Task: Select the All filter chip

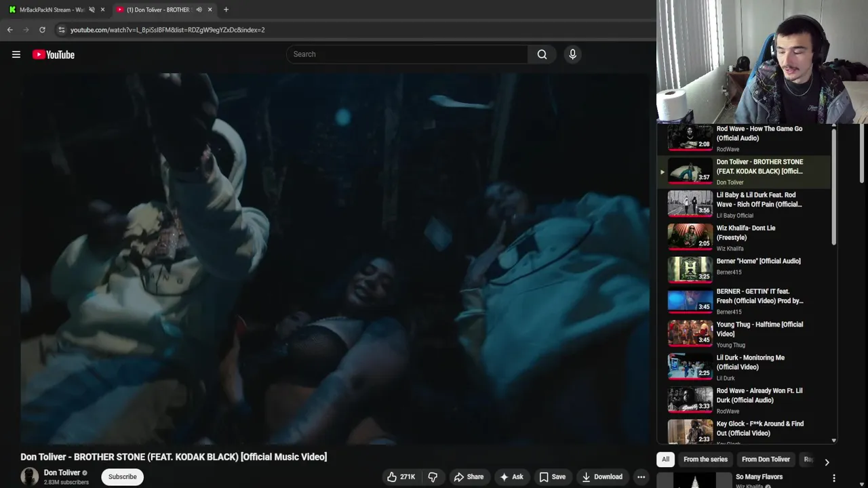Action: coord(665,460)
